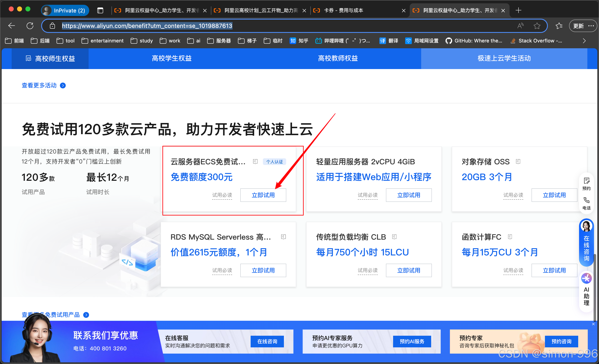
Task: Open the 服务器 bookmarks folder
Action: [x=219, y=41]
